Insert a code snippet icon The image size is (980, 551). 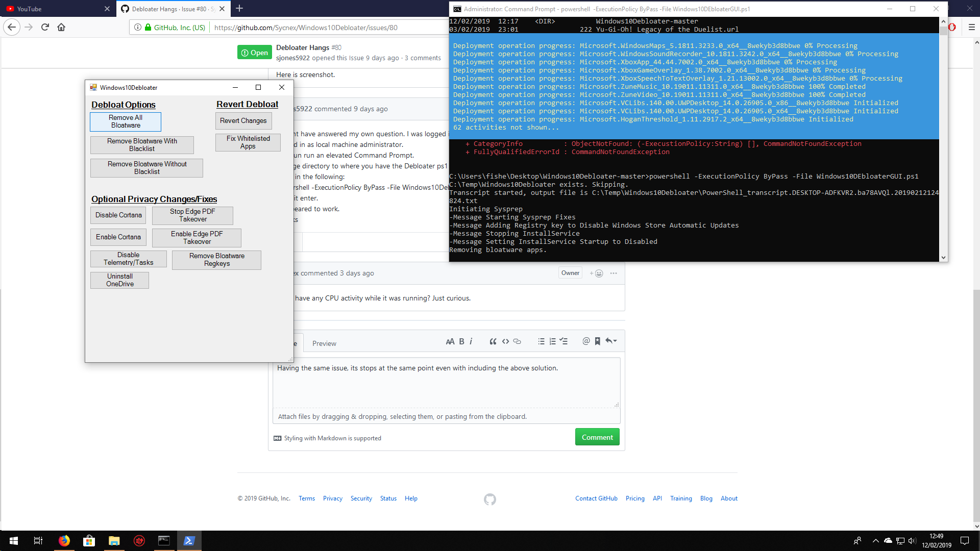(x=505, y=341)
